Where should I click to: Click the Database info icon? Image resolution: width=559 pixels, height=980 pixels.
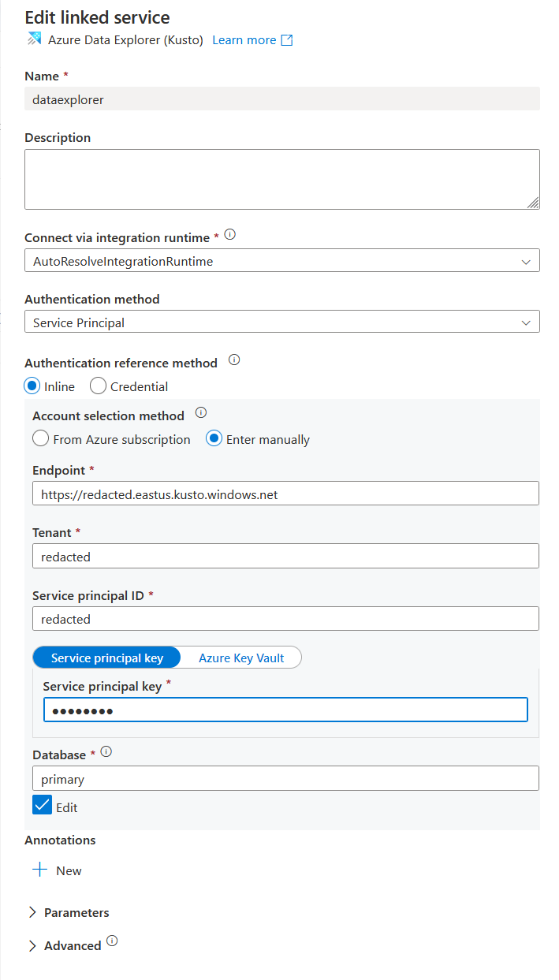click(106, 752)
